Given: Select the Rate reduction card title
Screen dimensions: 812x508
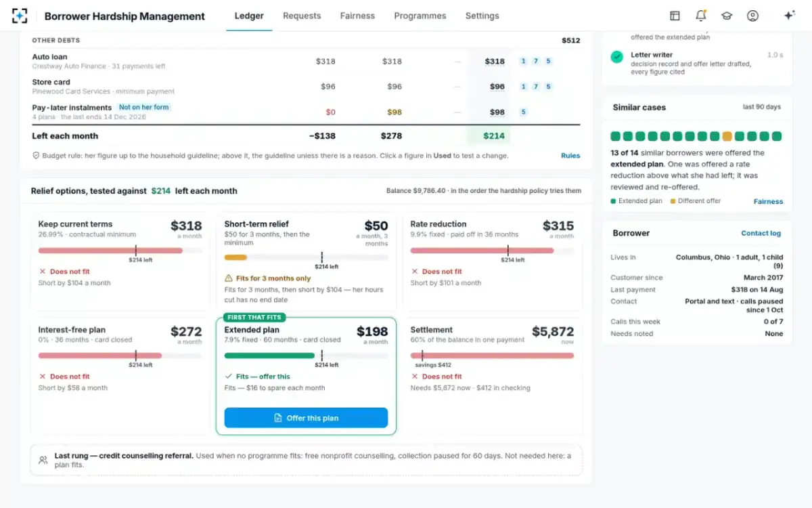Looking at the screenshot, I should coord(438,224).
